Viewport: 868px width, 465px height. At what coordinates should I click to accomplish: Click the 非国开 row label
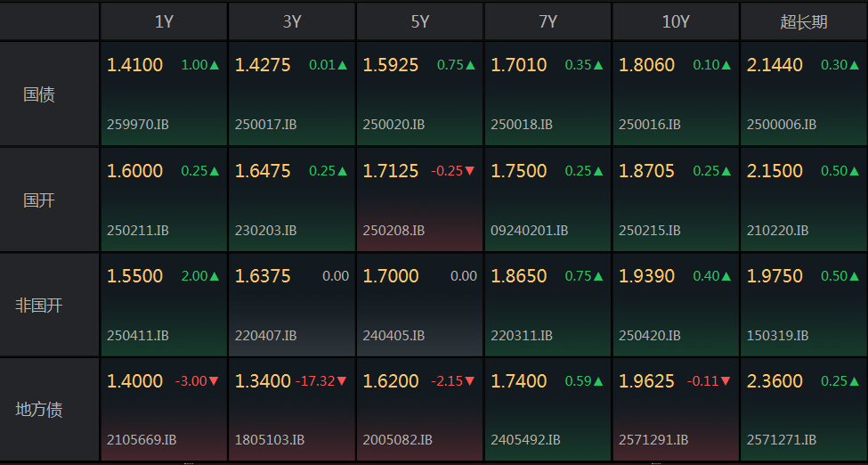point(39,306)
